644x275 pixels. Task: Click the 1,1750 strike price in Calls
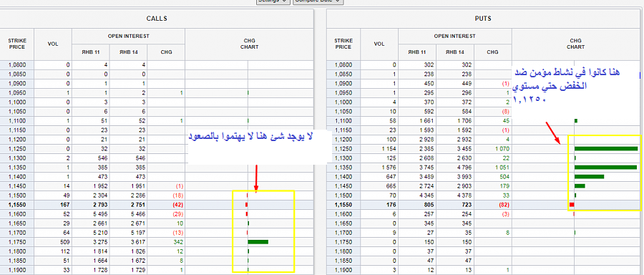[16, 242]
